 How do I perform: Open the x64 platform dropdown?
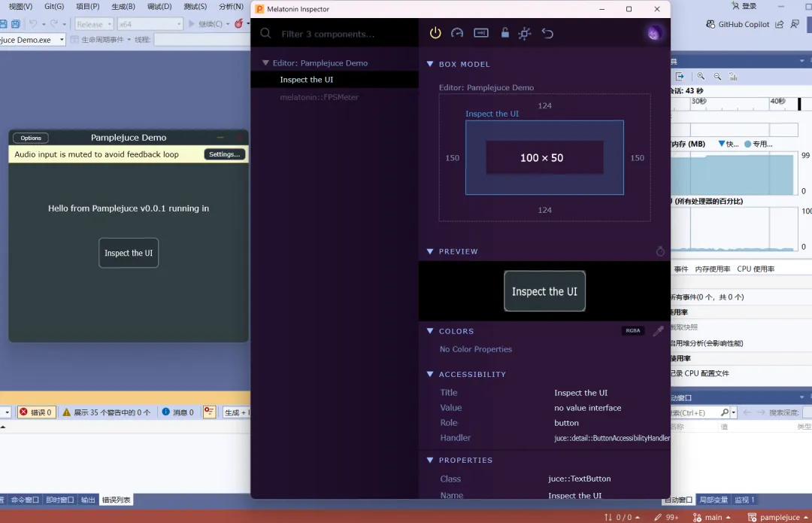150,24
